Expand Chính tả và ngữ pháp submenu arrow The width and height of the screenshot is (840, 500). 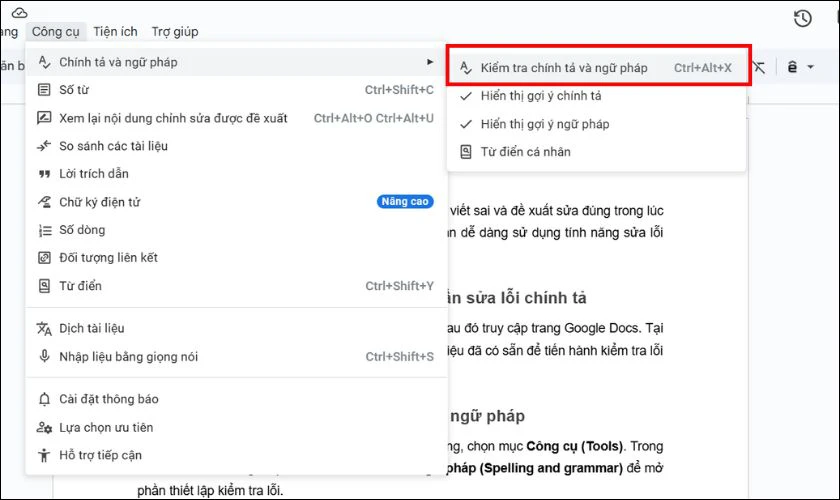tap(430, 62)
